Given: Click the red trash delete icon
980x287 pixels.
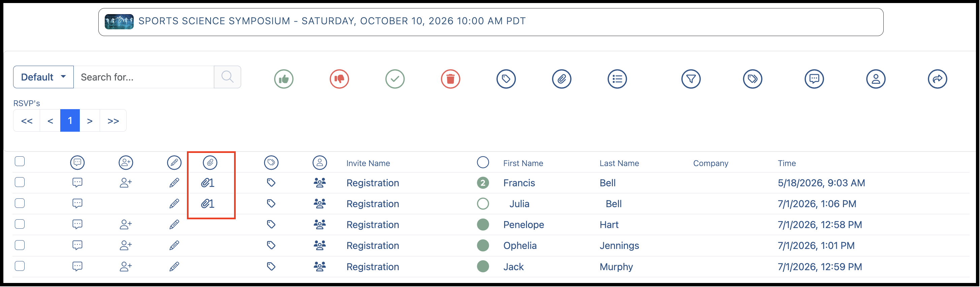Looking at the screenshot, I should point(451,79).
